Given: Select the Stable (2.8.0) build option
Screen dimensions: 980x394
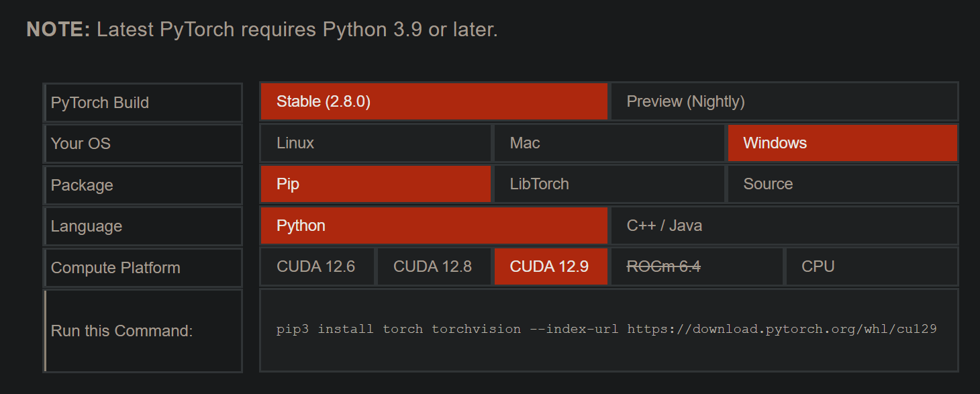Looking at the screenshot, I should pyautogui.click(x=434, y=101).
